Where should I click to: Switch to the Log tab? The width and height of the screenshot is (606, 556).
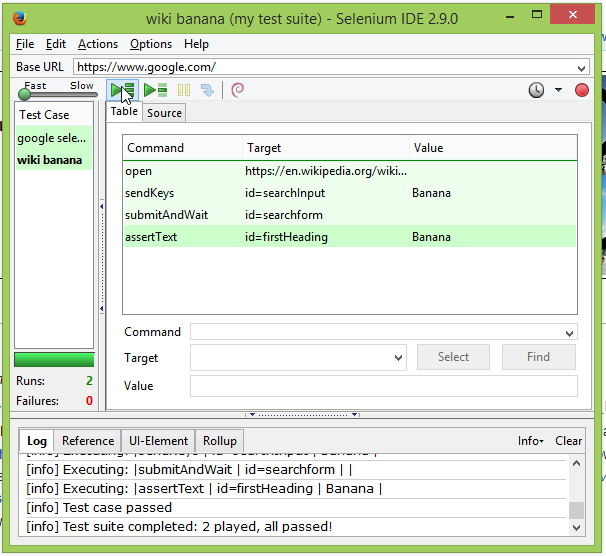pyautogui.click(x=37, y=441)
